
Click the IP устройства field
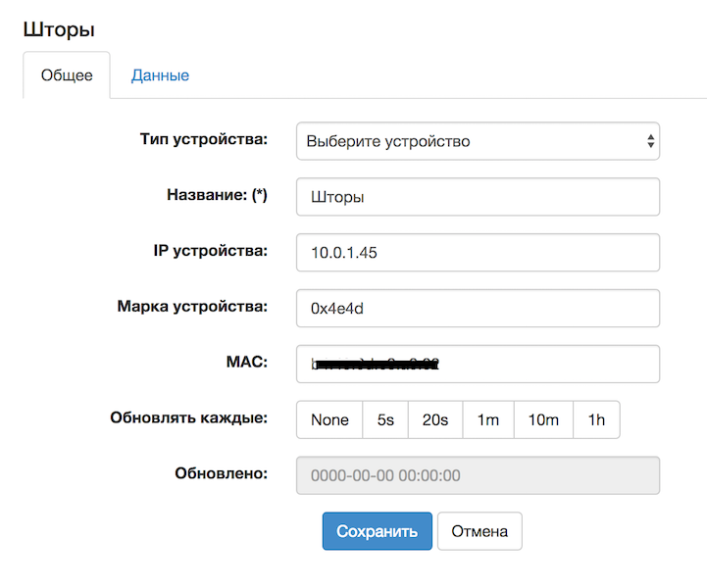click(x=478, y=252)
